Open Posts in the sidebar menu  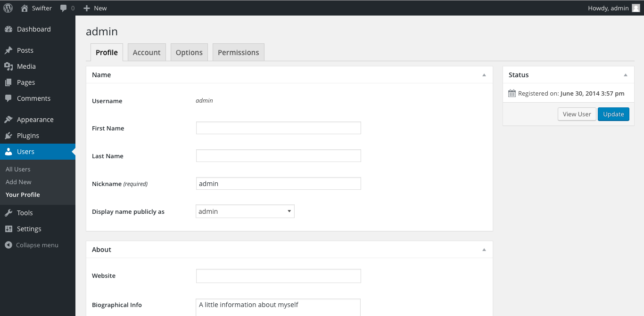38,50
